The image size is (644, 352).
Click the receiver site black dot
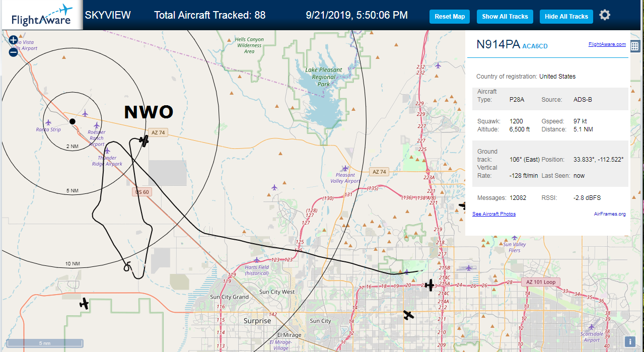click(73, 121)
